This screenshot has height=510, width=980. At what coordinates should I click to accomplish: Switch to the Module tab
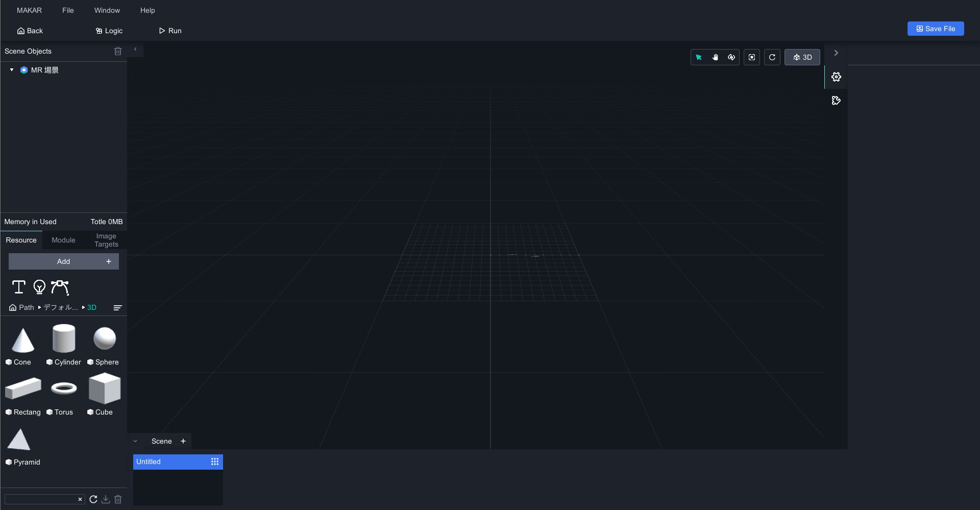63,240
